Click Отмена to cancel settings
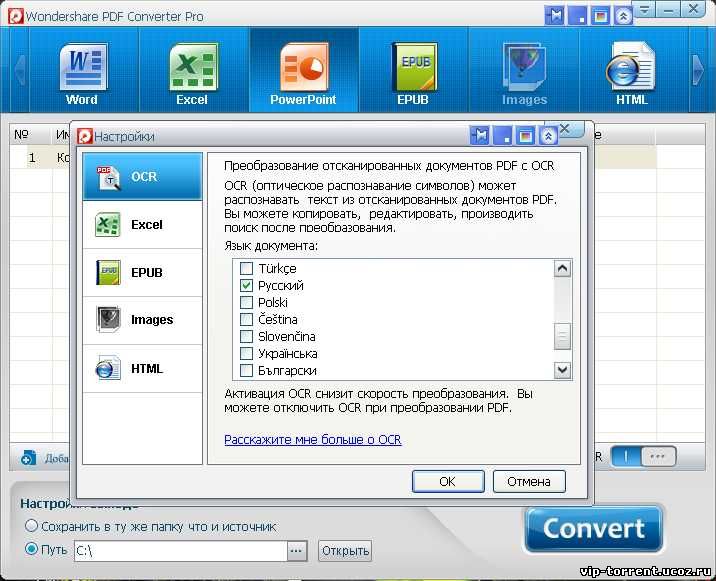 coord(529,481)
